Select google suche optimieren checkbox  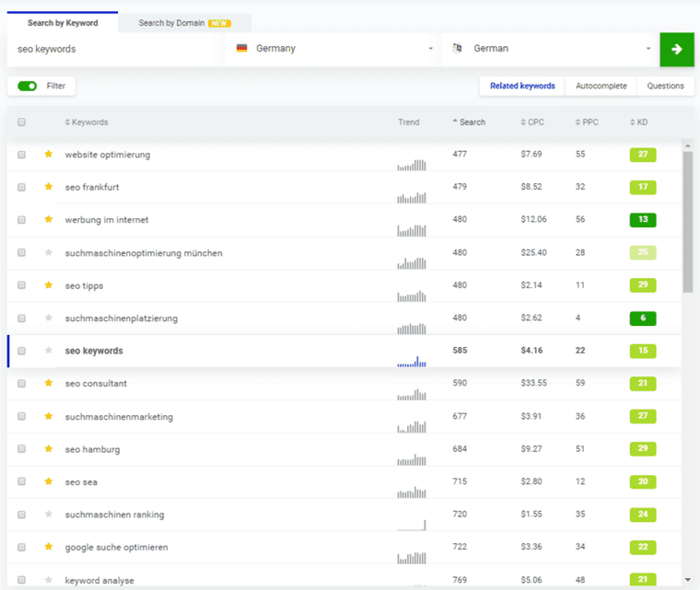click(x=21, y=547)
